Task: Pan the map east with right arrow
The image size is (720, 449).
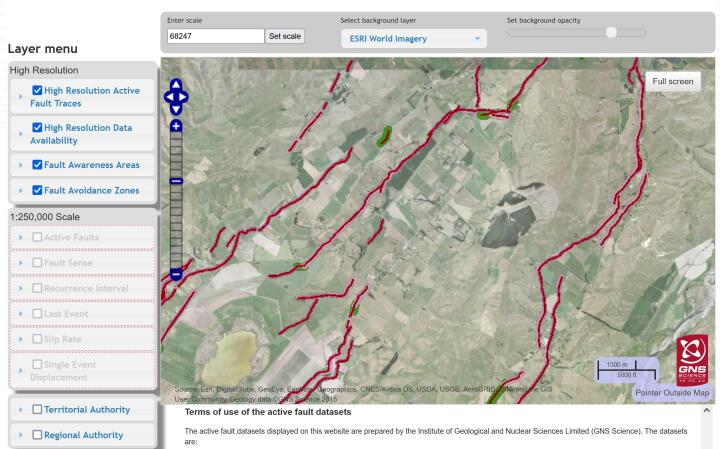Action: [x=185, y=97]
